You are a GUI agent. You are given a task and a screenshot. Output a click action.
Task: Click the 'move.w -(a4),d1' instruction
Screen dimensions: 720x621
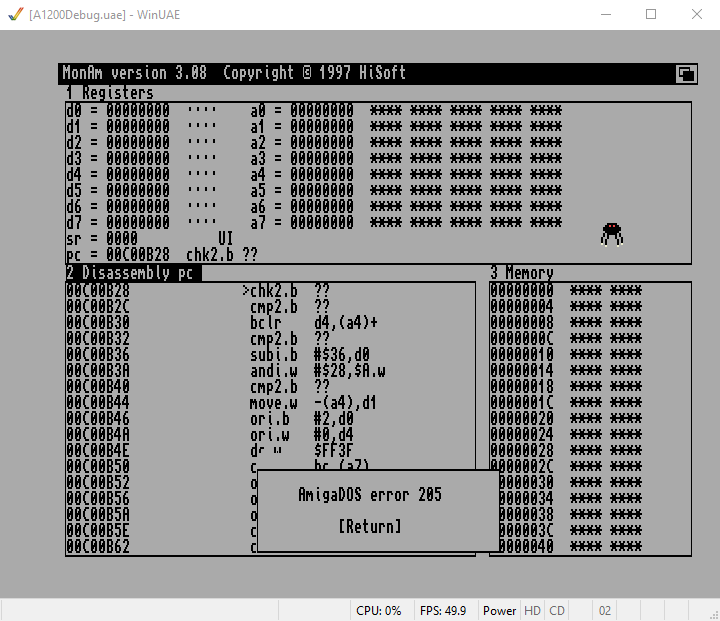click(314, 403)
